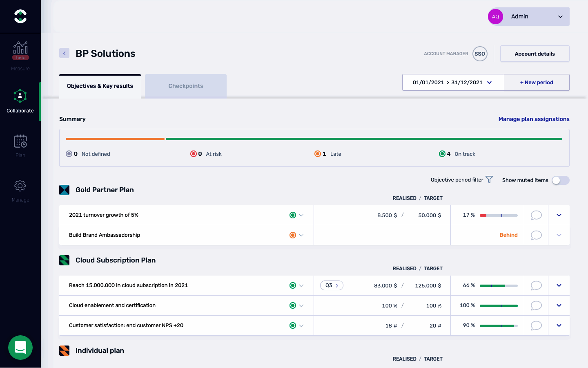Image resolution: width=588 pixels, height=368 pixels.
Task: Toggle Show muted items switch
Action: (560, 180)
